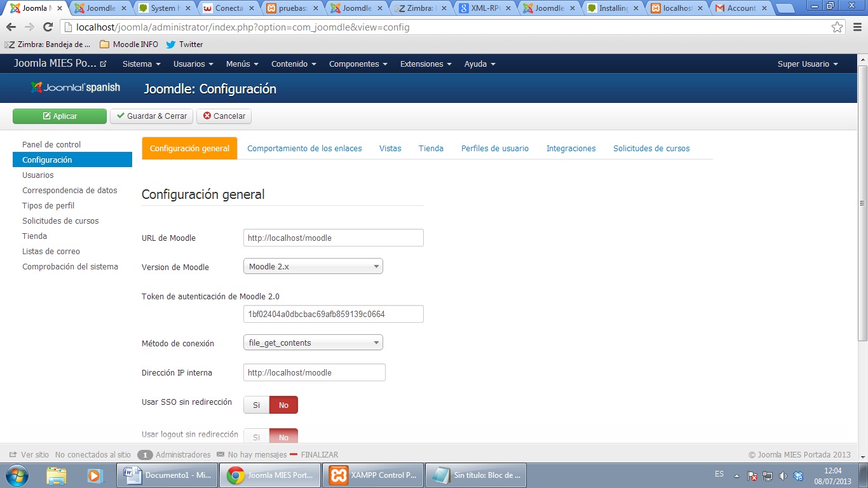This screenshot has height=488, width=868.
Task: Click the Windows Start button
Action: click(17, 475)
